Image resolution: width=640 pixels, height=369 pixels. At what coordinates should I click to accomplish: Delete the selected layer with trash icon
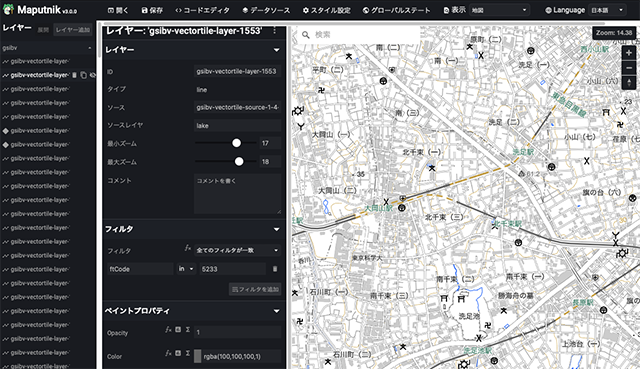pyautogui.click(x=74, y=75)
